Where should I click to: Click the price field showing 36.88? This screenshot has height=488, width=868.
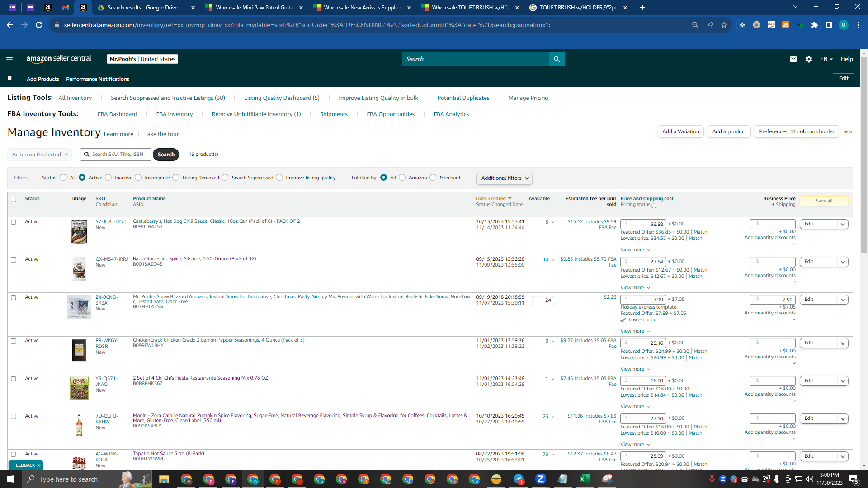click(643, 224)
